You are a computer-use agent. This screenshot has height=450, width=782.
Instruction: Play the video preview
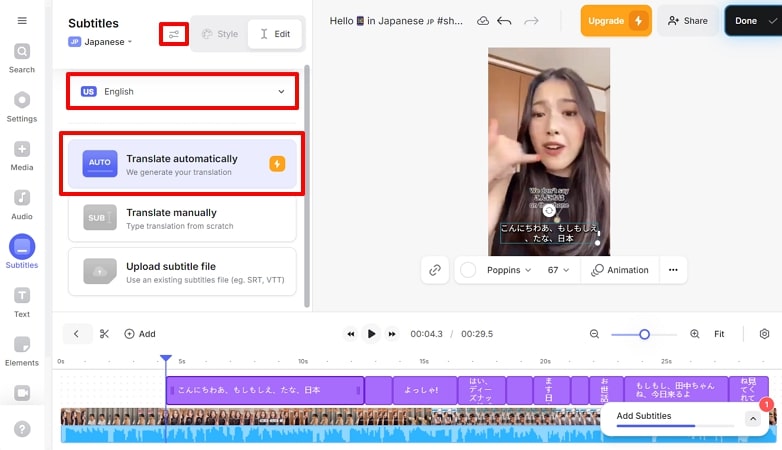coord(371,334)
